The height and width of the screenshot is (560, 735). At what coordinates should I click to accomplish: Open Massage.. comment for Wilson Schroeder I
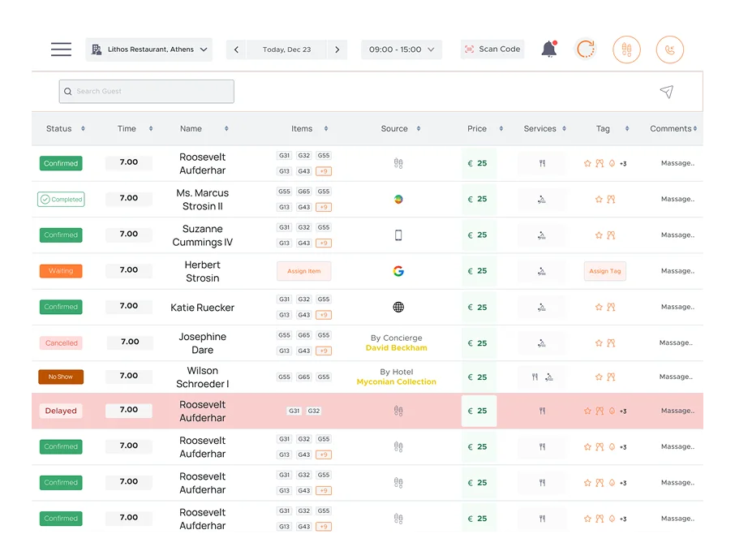[x=676, y=377]
